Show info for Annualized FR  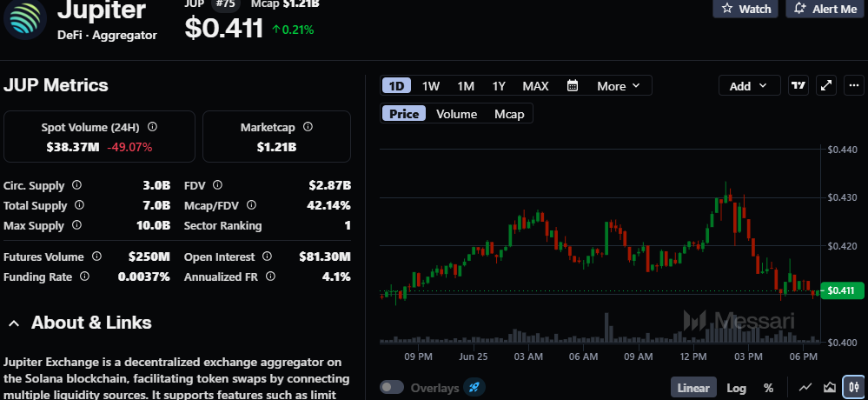270,276
